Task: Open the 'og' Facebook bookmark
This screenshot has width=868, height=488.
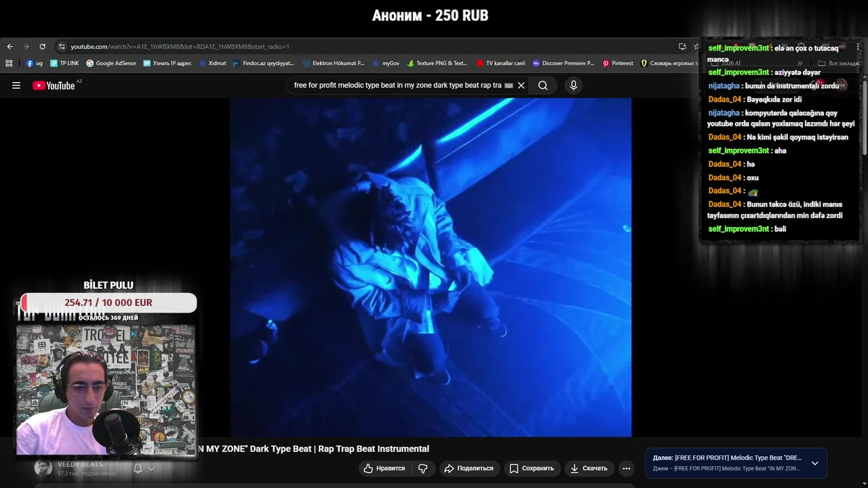Action: [x=35, y=63]
